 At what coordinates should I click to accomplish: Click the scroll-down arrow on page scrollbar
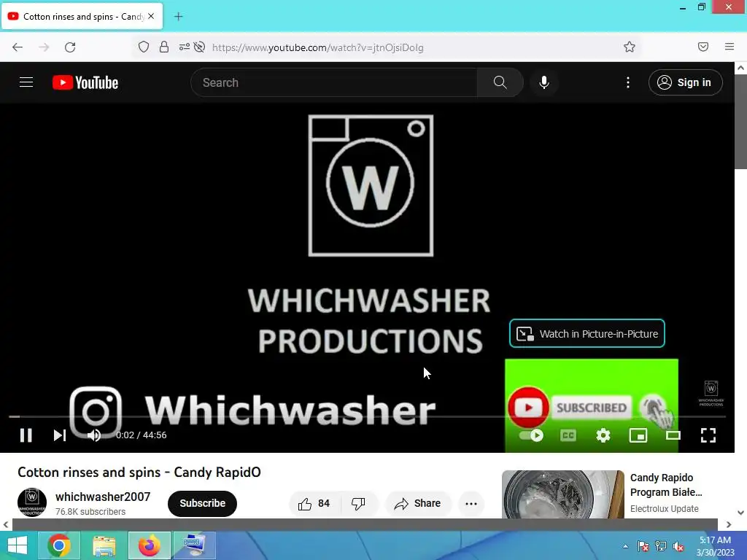pyautogui.click(x=740, y=513)
